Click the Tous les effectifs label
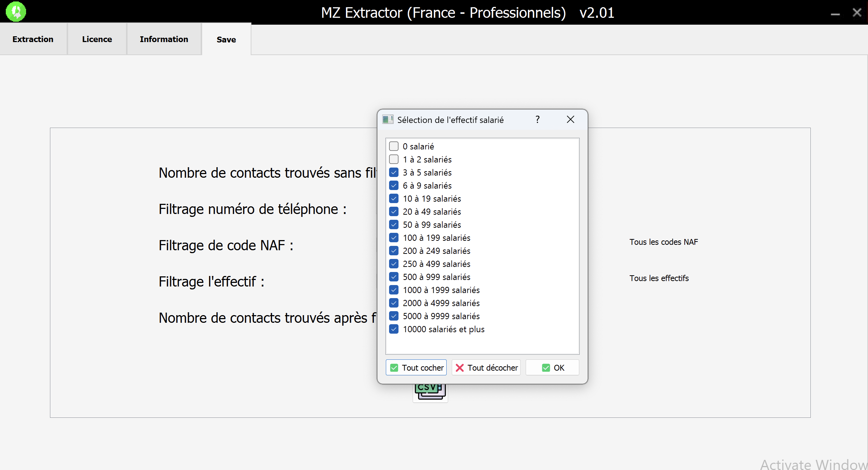Image resolution: width=868 pixels, height=470 pixels. (659, 278)
